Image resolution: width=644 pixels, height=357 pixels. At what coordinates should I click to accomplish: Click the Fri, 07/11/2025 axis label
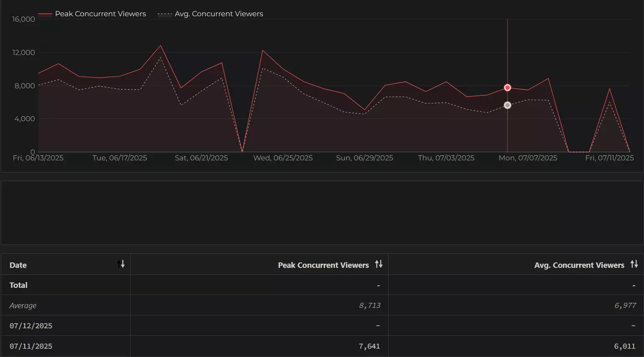[609, 158]
